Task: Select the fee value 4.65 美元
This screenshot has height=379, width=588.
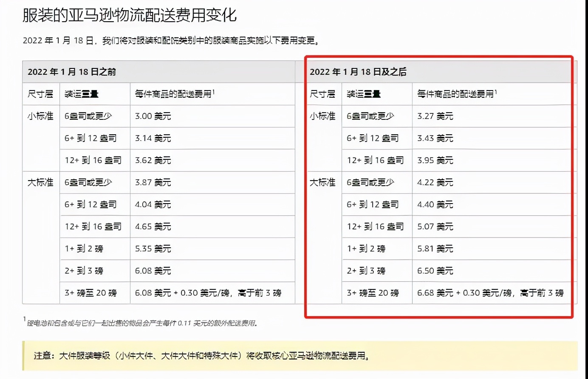Action: point(153,226)
